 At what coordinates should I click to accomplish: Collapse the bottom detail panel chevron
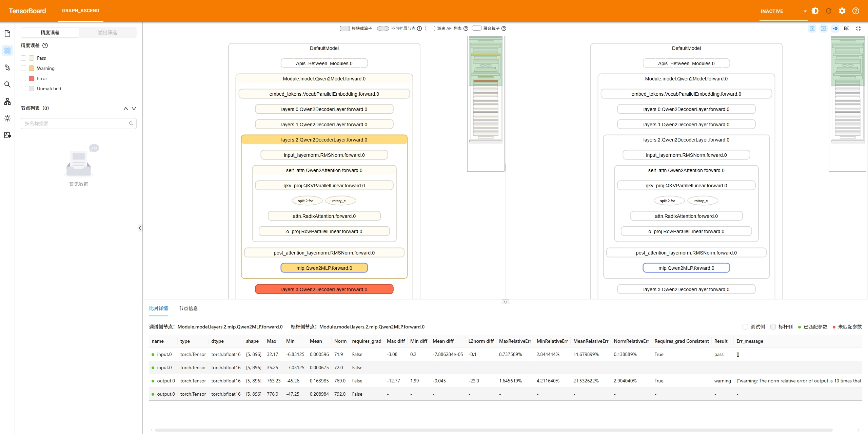(x=506, y=302)
